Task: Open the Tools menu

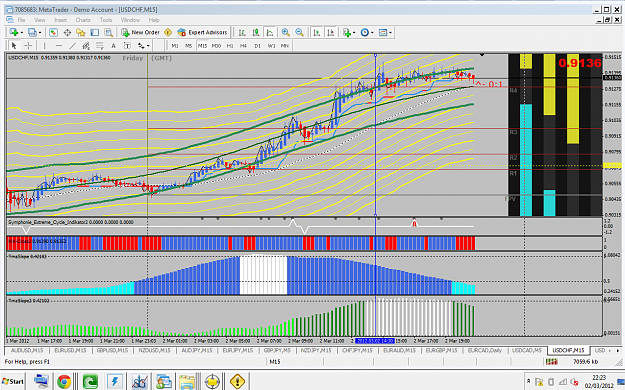Action: 106,20
